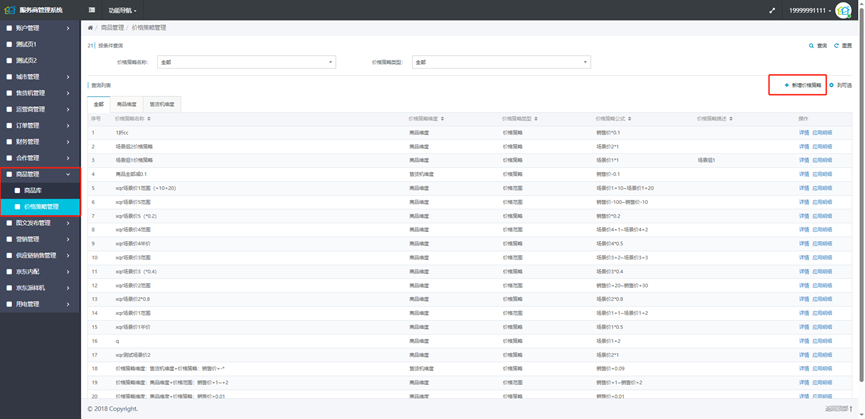This screenshot has width=865, height=419.
Task: Click the cell text xqr场景价5范围
Action: (x=132, y=202)
